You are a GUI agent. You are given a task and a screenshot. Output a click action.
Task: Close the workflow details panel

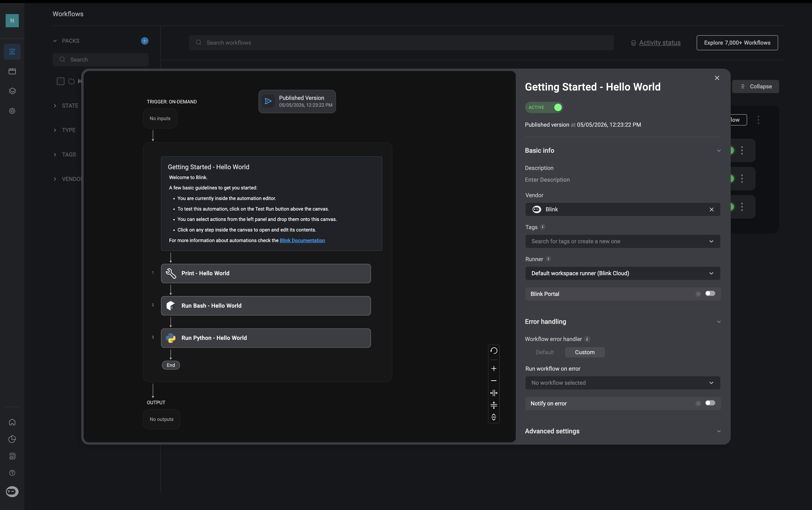[x=717, y=78]
